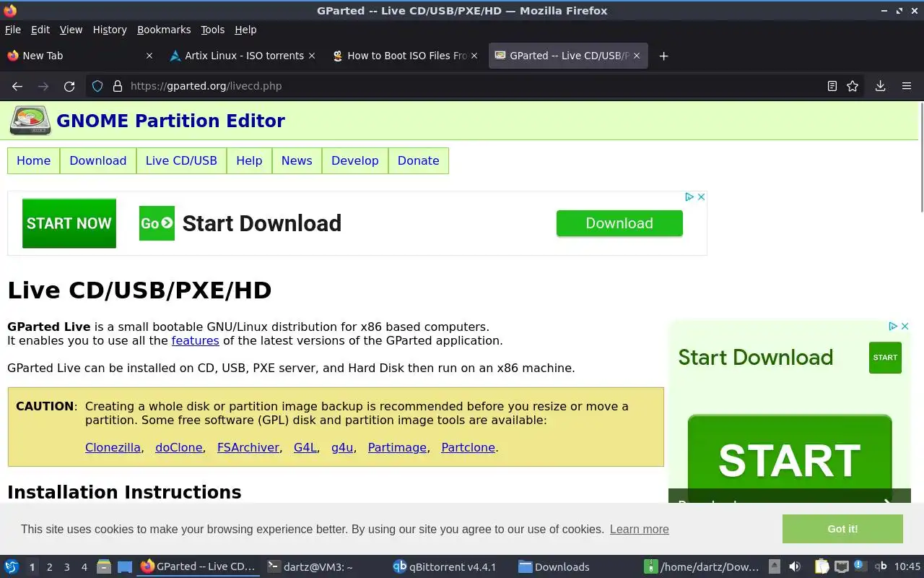The image size is (924, 578).
Task: Open tracking protection shield icon
Action: [97, 86]
